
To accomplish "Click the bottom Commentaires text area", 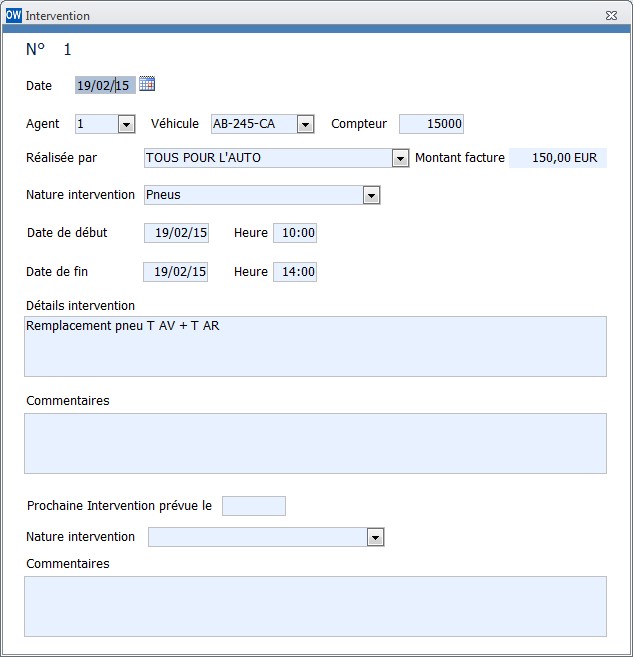I will pos(315,606).
